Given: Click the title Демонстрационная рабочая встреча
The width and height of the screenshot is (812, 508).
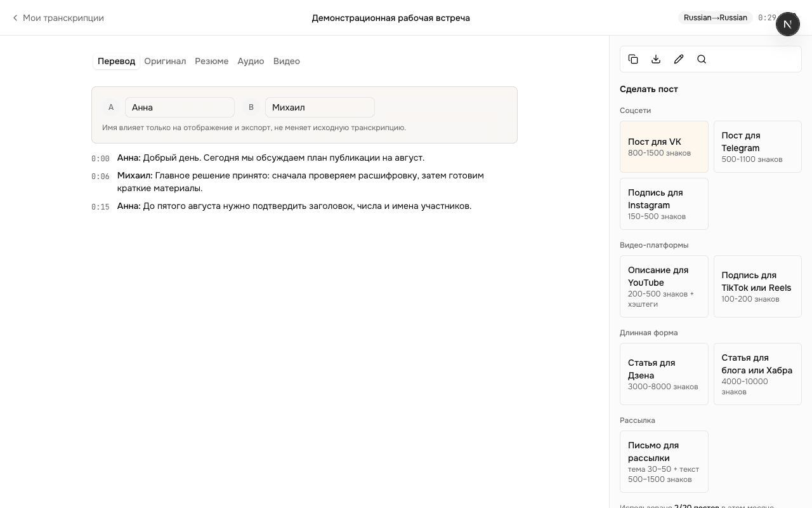Looking at the screenshot, I should point(391,18).
